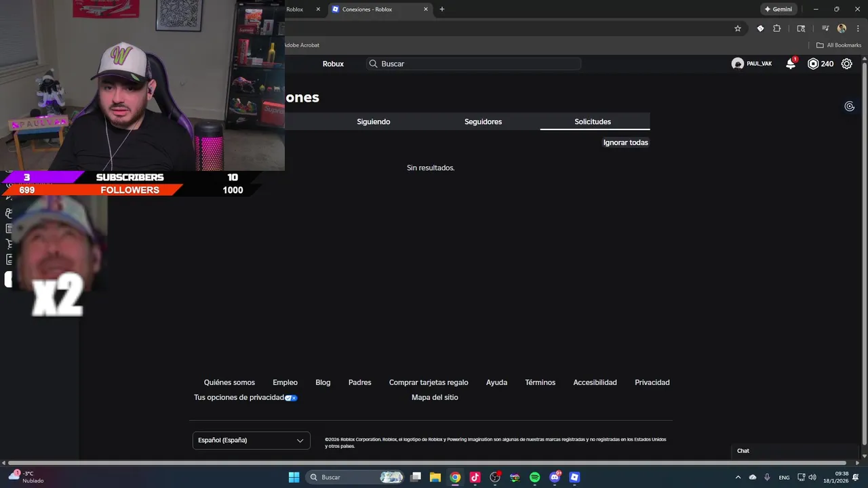Close the Conexiones - Roblox tab
Screen dimensions: 868x488
[426, 9]
